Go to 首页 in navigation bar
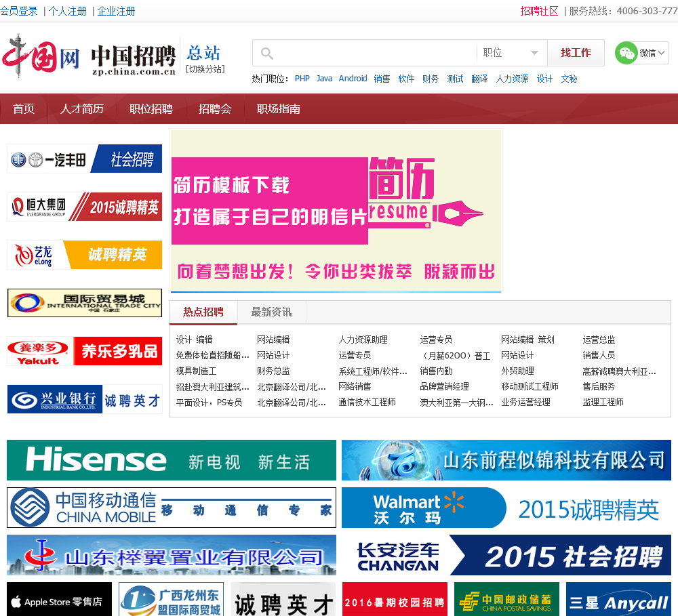 (x=24, y=109)
